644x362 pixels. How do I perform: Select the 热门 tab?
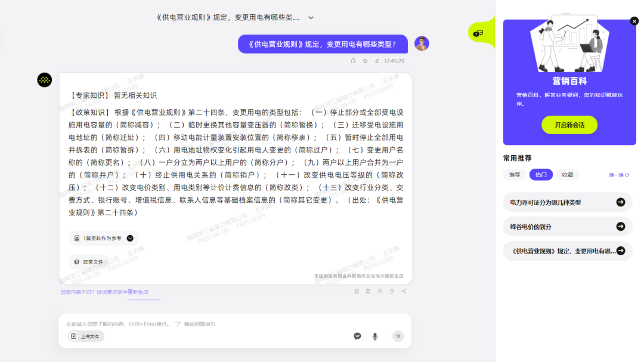541,175
